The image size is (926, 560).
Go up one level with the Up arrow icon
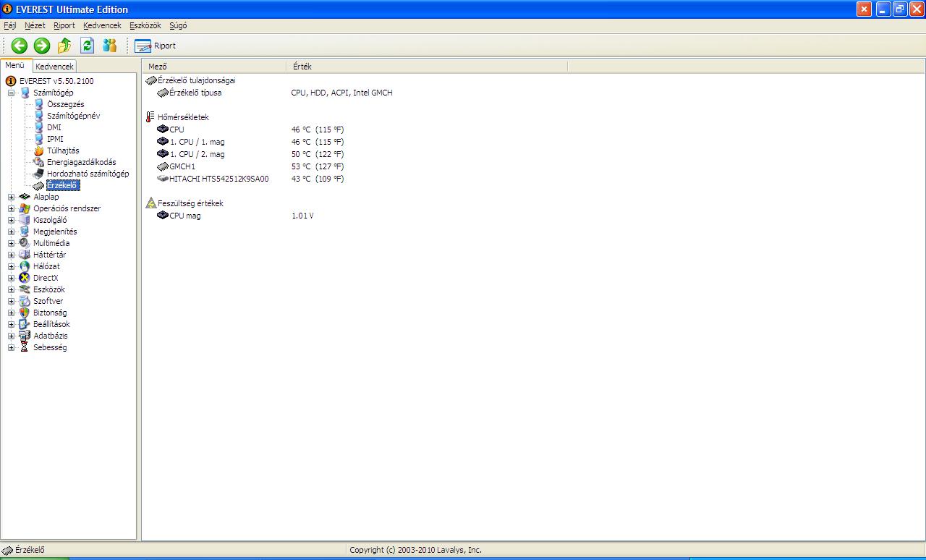click(x=65, y=46)
